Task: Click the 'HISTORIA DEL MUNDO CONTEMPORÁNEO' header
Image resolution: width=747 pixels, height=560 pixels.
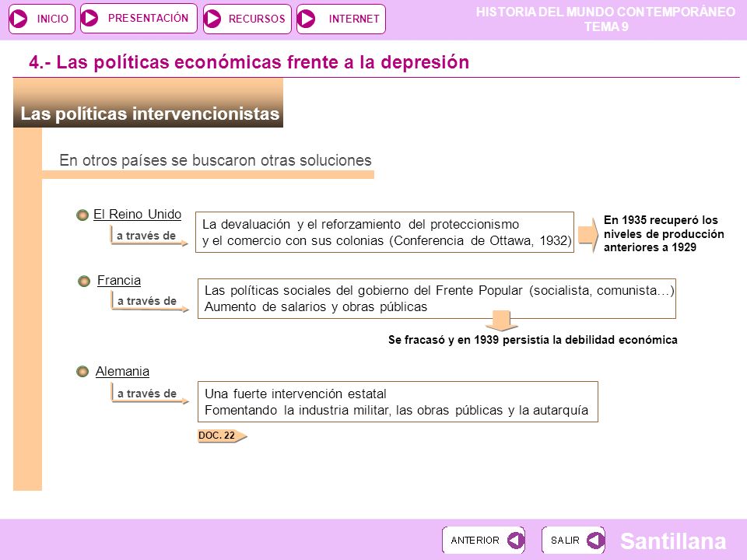Action: (605, 12)
